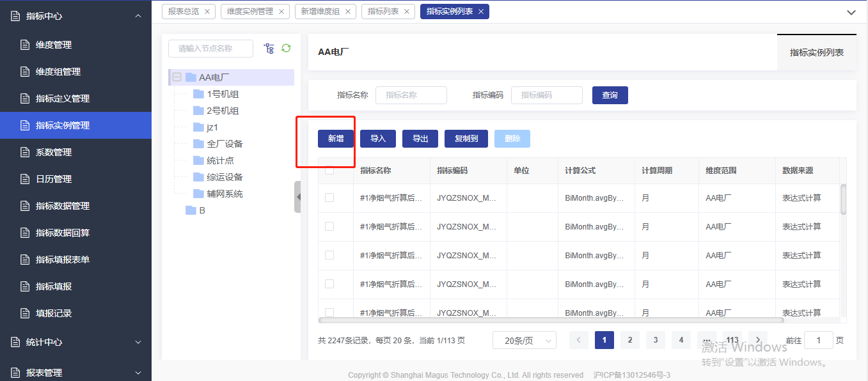Click the panel collapse handle beside the tree
868x381 pixels.
pos(297,197)
